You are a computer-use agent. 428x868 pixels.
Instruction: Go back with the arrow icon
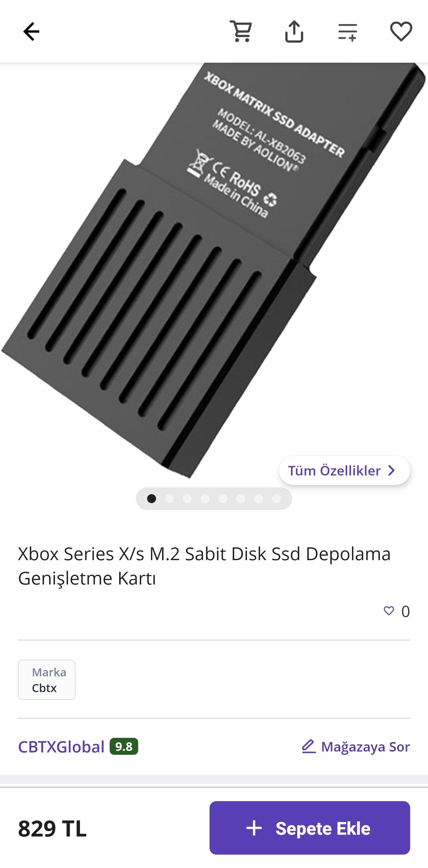pos(31,32)
